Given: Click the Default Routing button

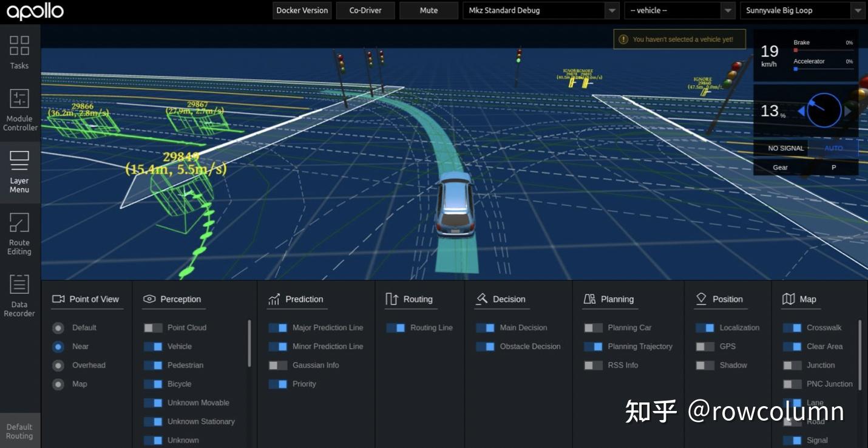Looking at the screenshot, I should point(20,431).
